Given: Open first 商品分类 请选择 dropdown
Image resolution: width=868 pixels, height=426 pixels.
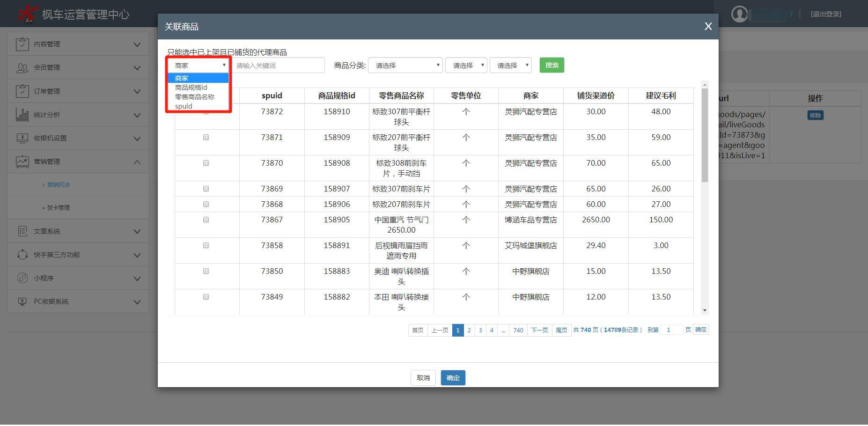Looking at the screenshot, I should point(405,66).
